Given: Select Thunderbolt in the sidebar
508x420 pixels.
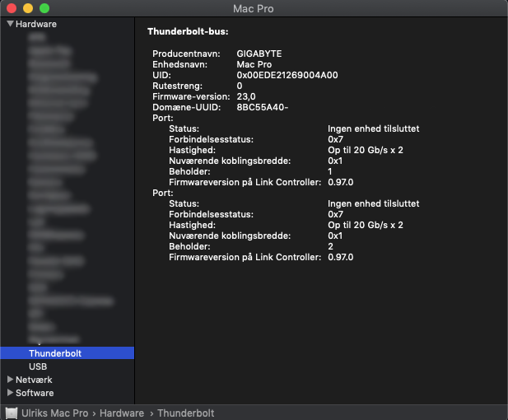Looking at the screenshot, I should tap(67, 353).
